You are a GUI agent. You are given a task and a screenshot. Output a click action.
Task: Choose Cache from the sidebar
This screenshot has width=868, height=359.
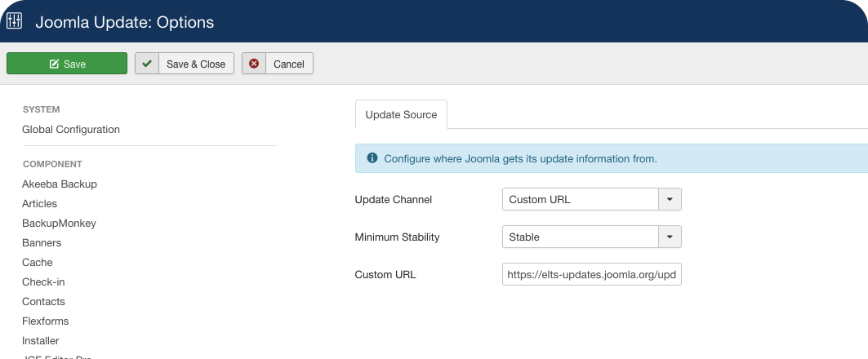click(38, 263)
